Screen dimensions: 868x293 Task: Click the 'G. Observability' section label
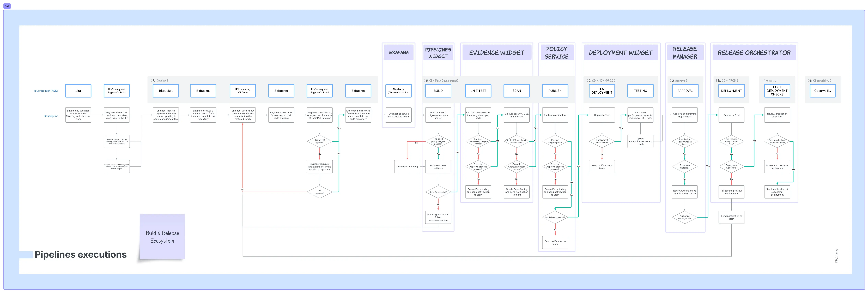coord(819,81)
